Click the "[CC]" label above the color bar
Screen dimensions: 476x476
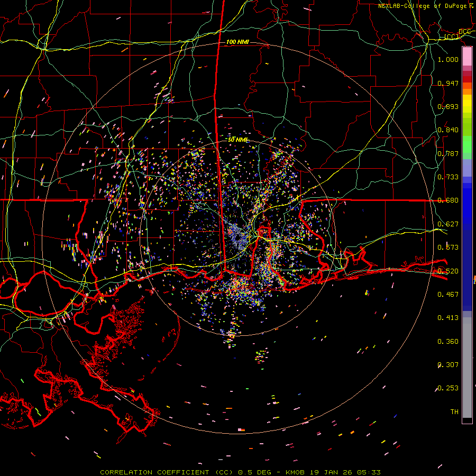tap(451, 37)
